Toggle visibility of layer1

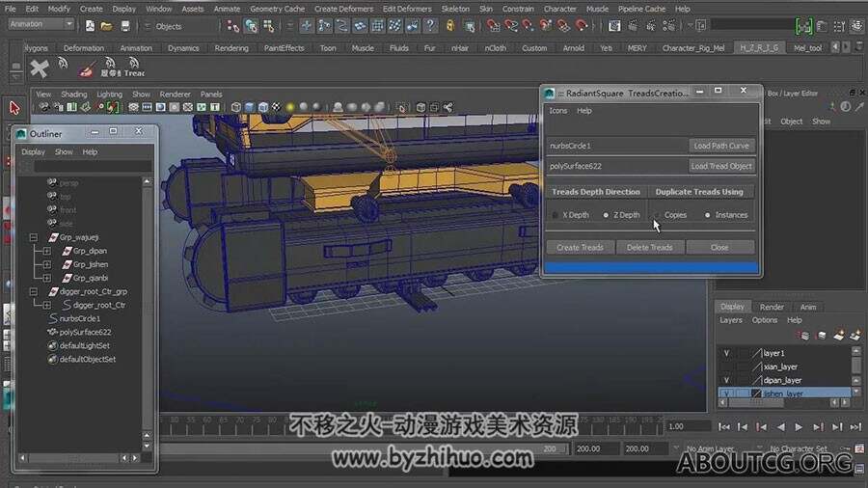(726, 353)
